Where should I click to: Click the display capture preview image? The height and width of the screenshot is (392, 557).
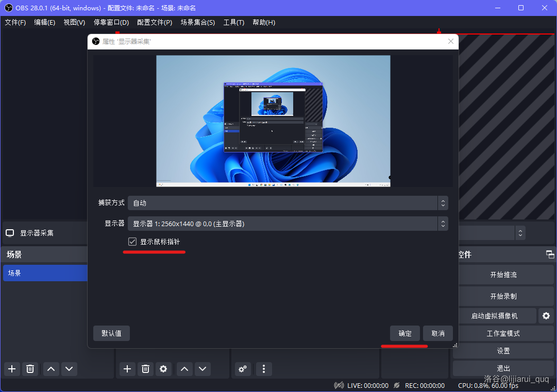[x=273, y=121]
